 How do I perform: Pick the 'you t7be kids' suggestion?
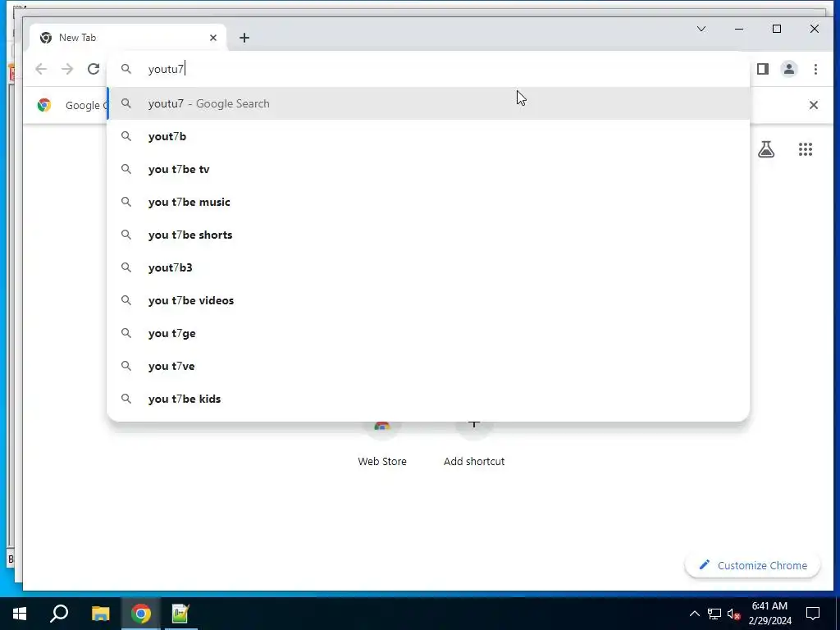pos(428,399)
